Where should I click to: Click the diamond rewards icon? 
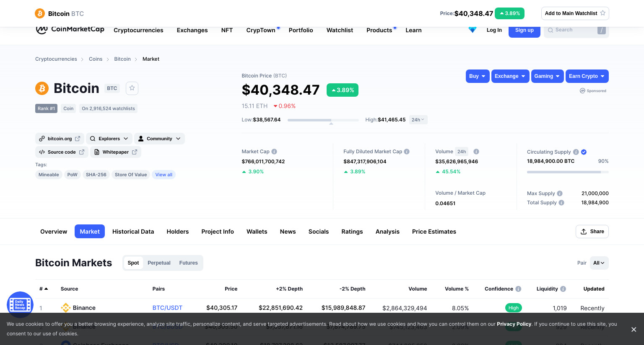(473, 30)
